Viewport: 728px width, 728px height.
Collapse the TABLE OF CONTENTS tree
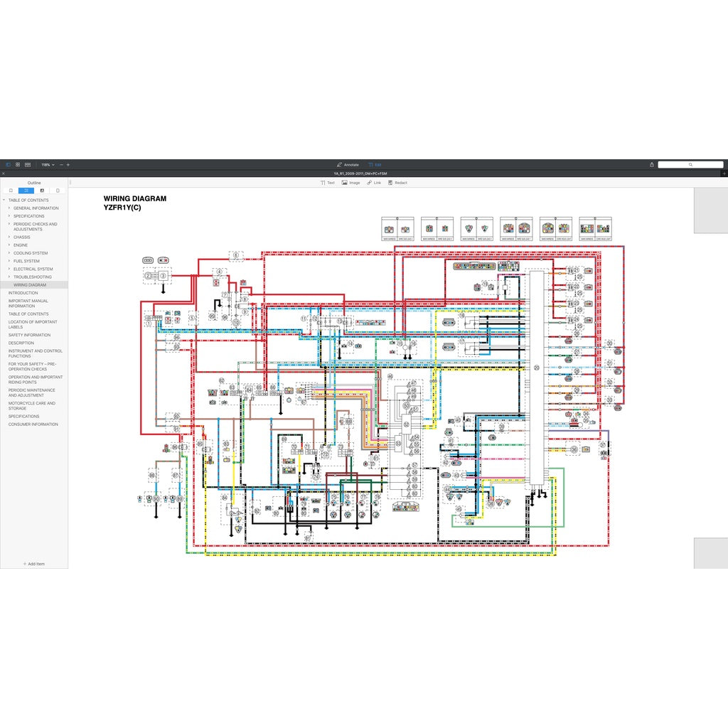[x=4, y=200]
